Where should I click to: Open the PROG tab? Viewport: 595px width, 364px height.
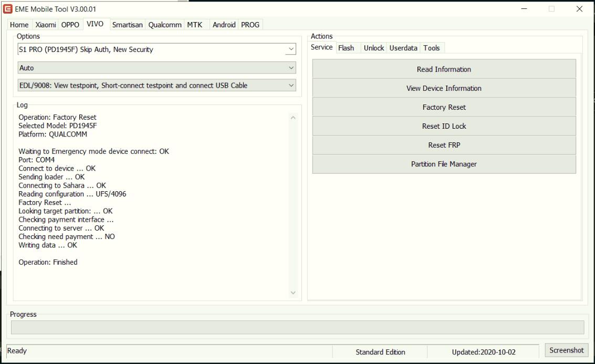click(x=250, y=25)
